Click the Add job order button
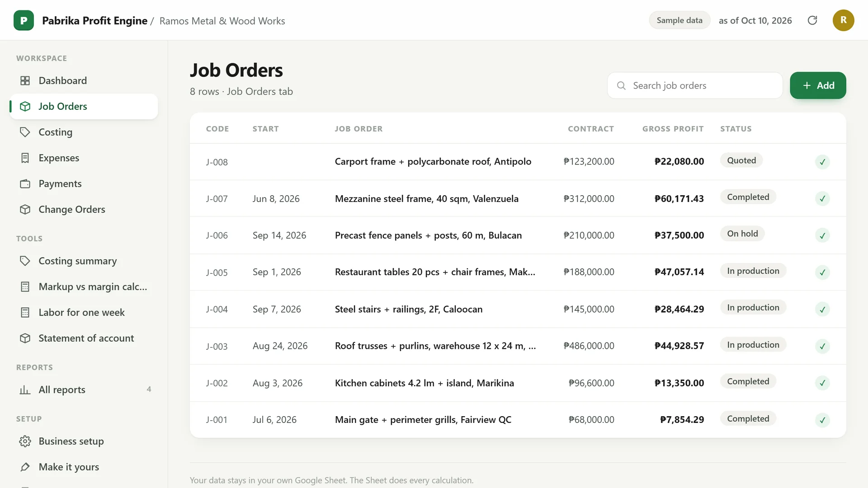 (818, 85)
